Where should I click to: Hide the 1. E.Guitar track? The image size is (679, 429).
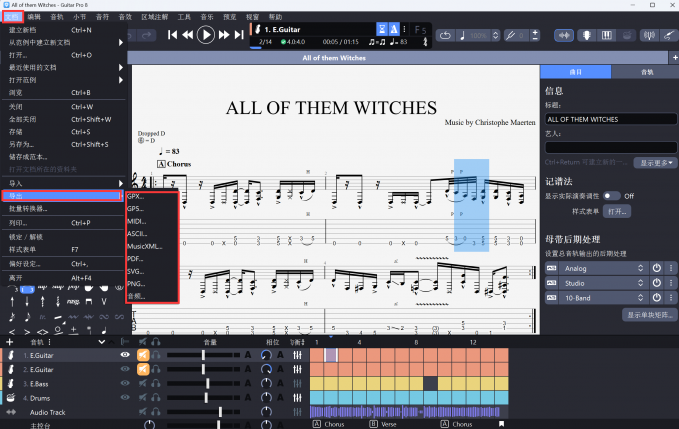tap(126, 355)
